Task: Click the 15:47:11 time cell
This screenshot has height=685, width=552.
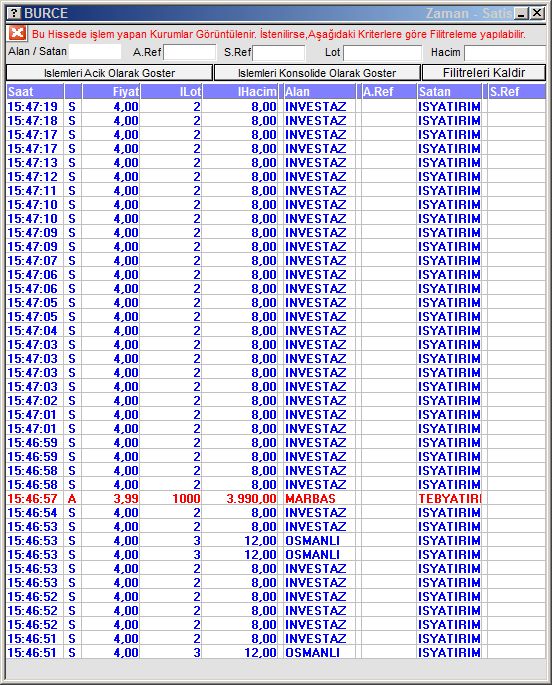Action: point(33,190)
